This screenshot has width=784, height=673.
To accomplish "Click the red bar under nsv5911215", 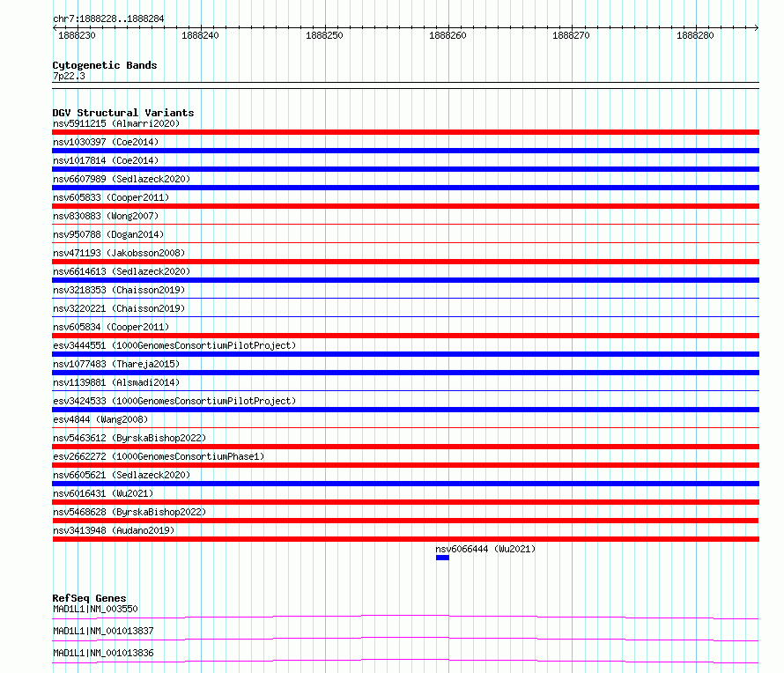I will pyautogui.click(x=405, y=132).
